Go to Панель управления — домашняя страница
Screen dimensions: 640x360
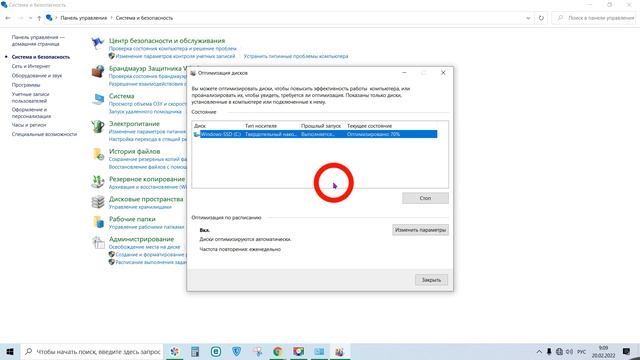[x=38, y=40]
